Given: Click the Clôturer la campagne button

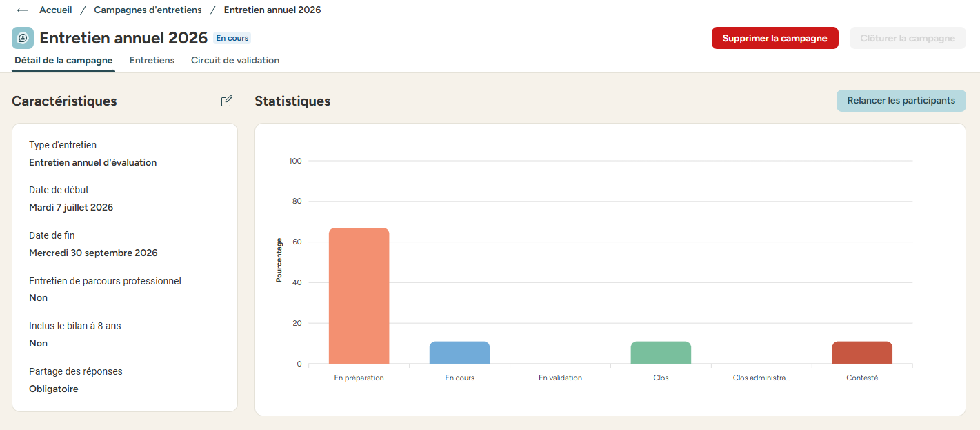Looking at the screenshot, I should [908, 38].
